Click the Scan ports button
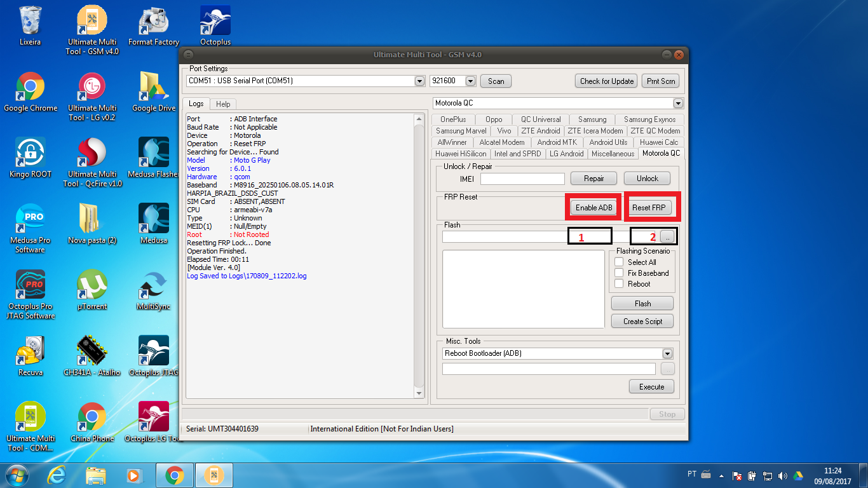The image size is (868, 488). (496, 81)
